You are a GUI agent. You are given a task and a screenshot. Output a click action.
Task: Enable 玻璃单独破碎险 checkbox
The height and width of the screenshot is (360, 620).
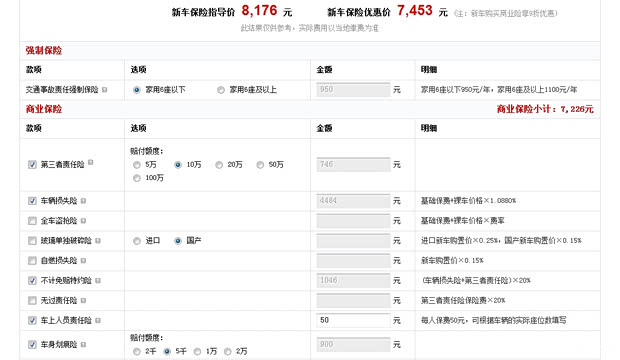coord(32,241)
